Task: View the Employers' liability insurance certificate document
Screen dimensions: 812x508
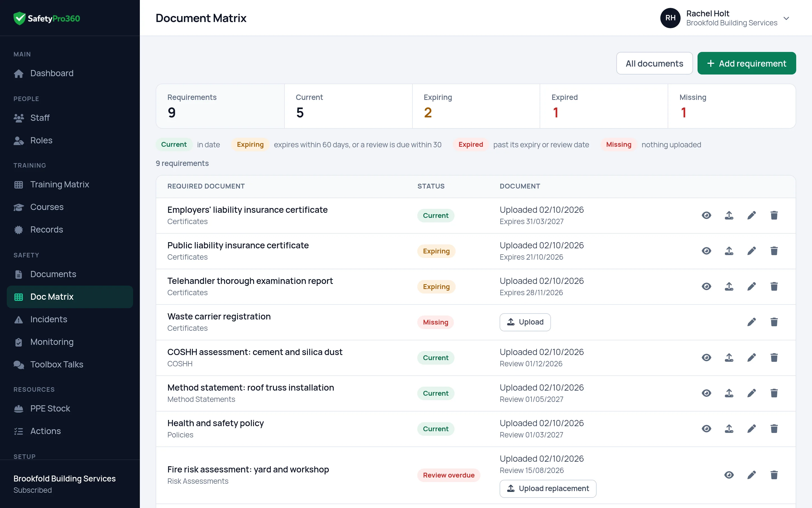Action: [706, 215]
